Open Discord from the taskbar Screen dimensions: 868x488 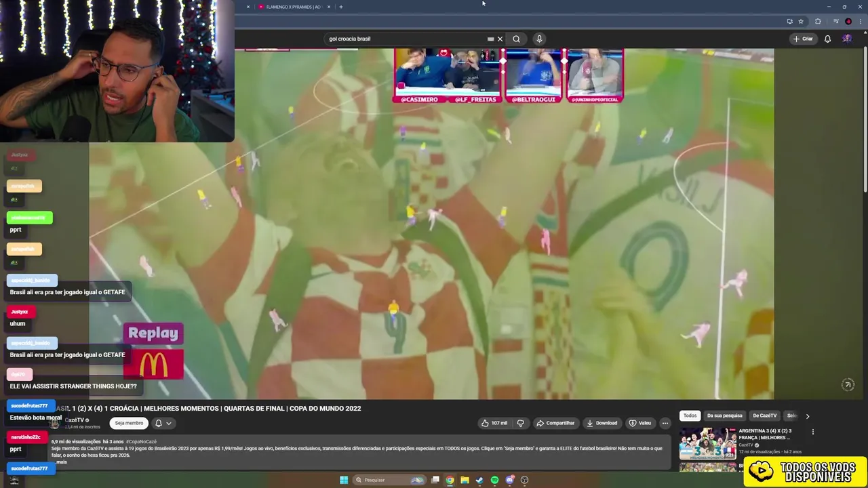509,480
